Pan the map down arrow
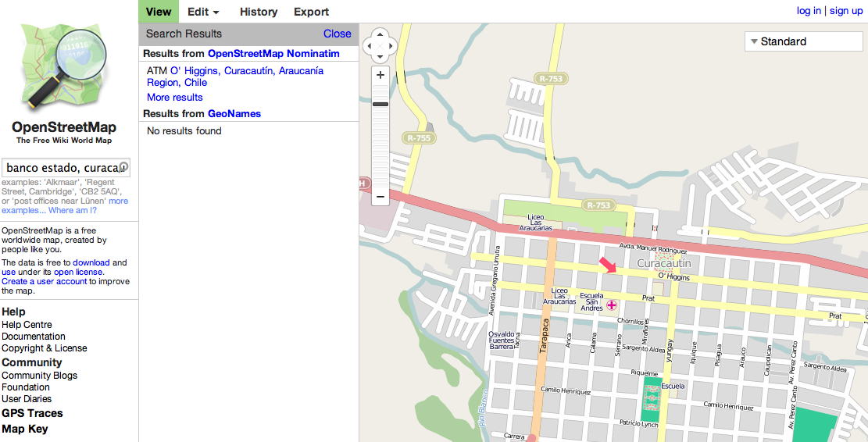868x442 pixels. click(380, 55)
